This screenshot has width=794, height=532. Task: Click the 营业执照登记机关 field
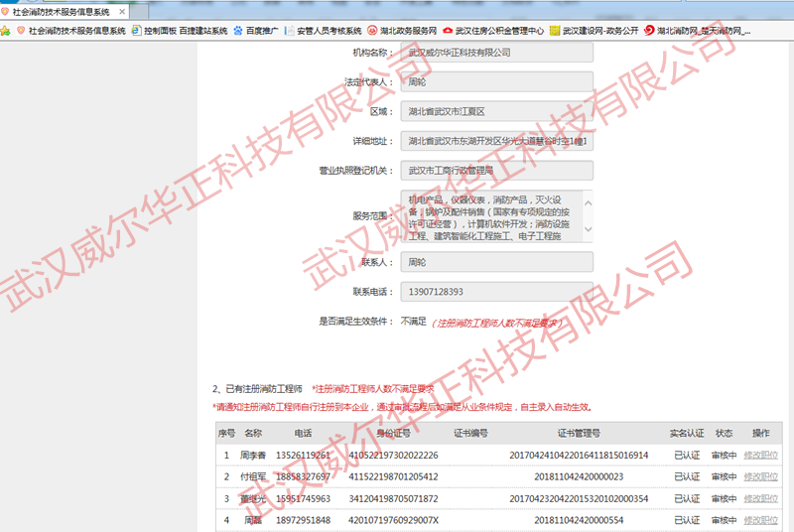pyautogui.click(x=497, y=171)
